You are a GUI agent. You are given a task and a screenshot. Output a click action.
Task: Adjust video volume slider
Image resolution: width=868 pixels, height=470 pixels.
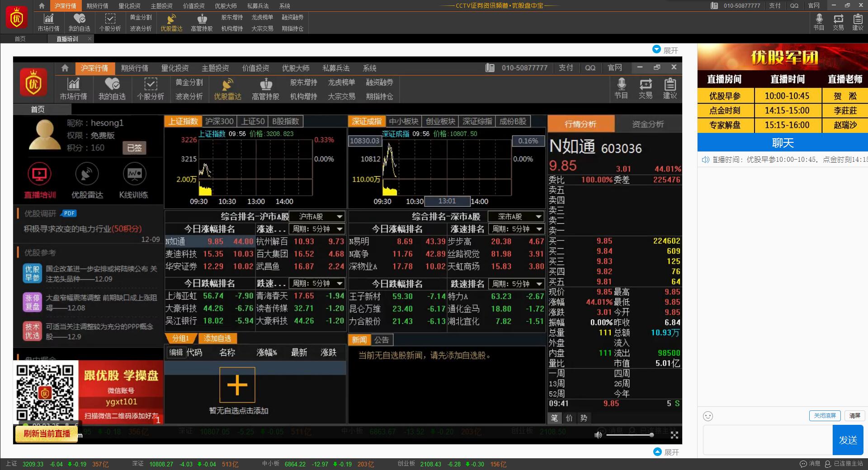[x=629, y=435]
